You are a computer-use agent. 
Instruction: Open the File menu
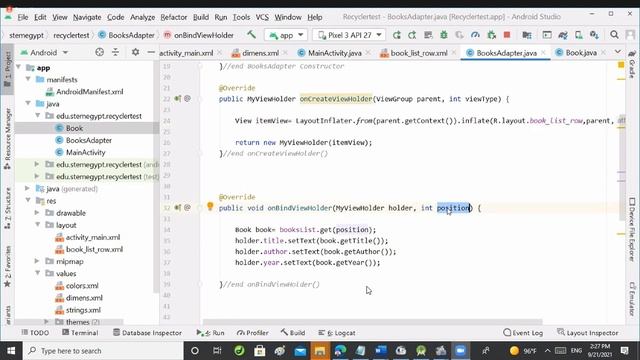pos(23,17)
